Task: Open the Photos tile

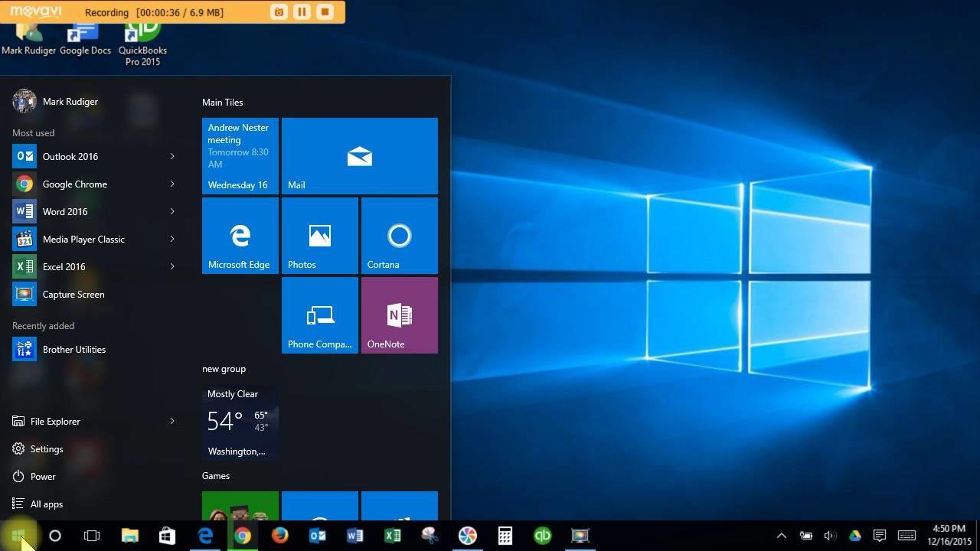Action: (320, 236)
